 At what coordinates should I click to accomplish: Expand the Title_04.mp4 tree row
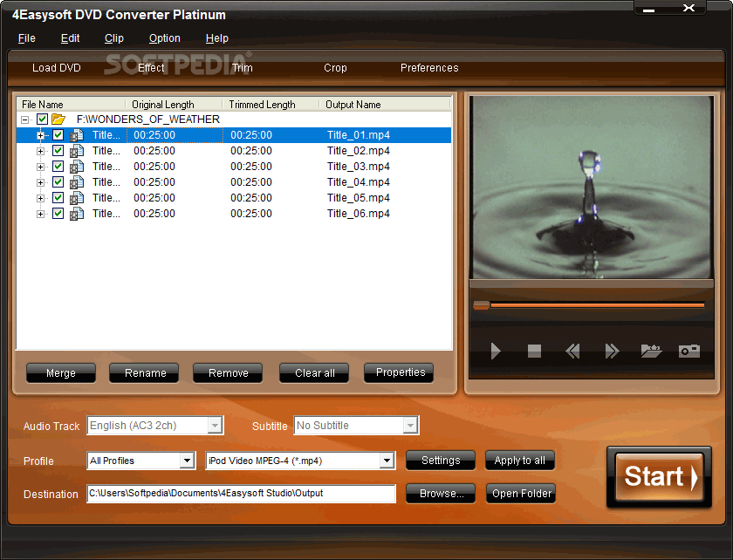coord(41,183)
